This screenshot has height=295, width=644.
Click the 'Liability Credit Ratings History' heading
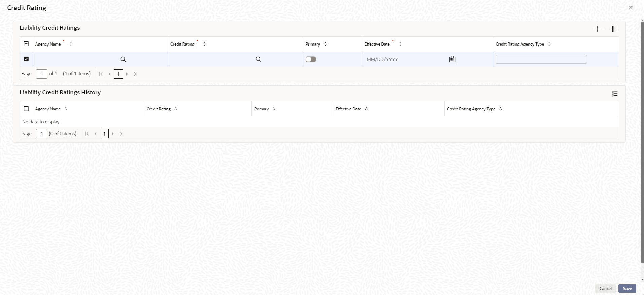(x=60, y=92)
